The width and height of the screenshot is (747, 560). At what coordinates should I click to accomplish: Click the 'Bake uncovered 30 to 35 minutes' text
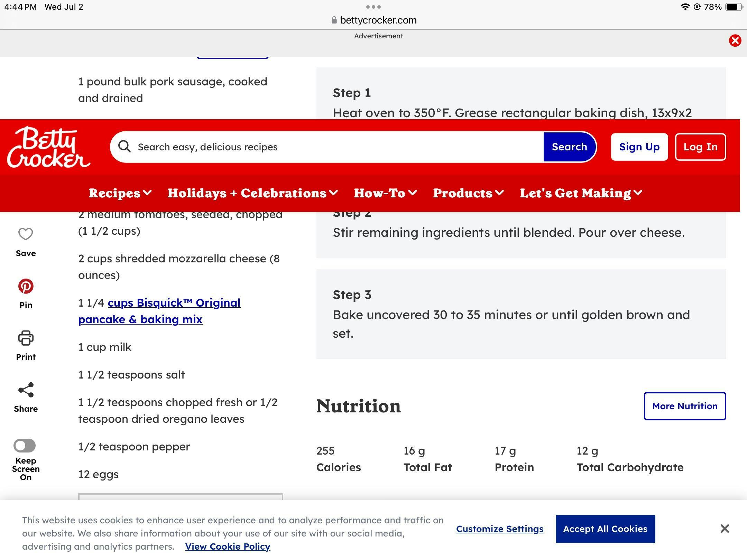[511, 324]
